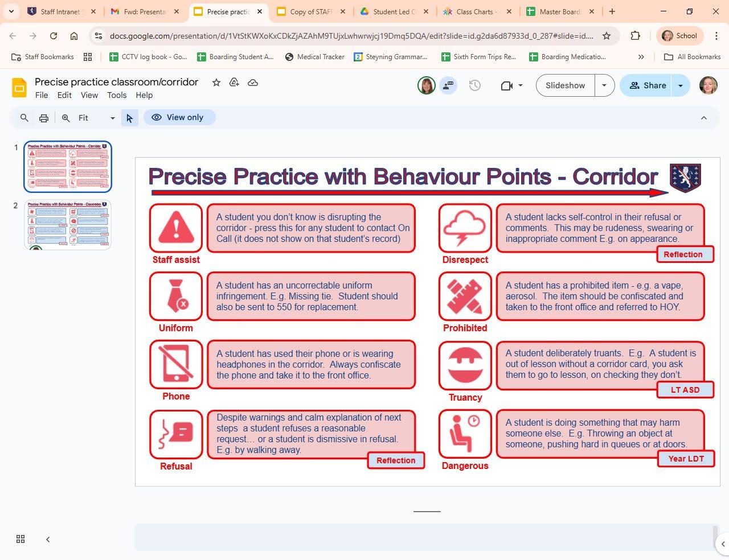Open the School profile button

tap(680, 36)
